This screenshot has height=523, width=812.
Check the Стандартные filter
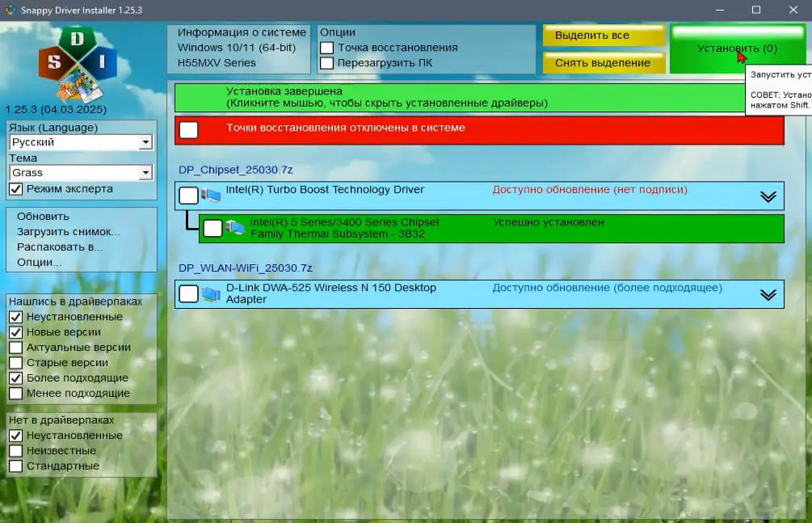[16, 466]
